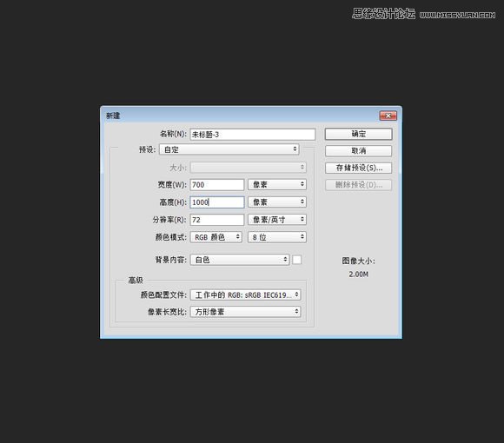Click the 确定 (OK) button
This screenshot has height=443, width=504.
coord(358,134)
